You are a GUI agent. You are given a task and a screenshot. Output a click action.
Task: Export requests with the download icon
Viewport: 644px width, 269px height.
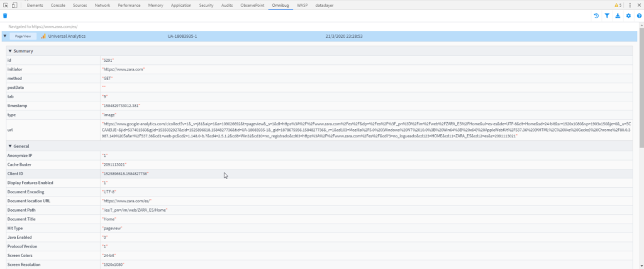(x=618, y=16)
